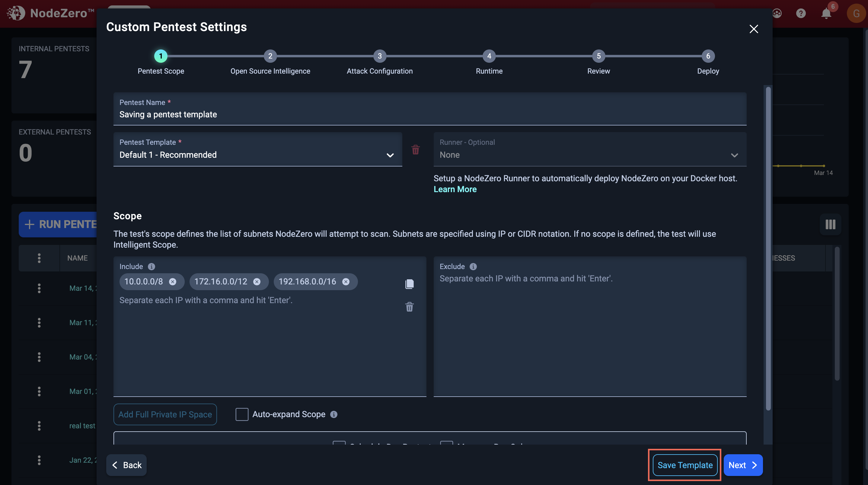Go to step 1 Pentest Scope

(x=161, y=56)
